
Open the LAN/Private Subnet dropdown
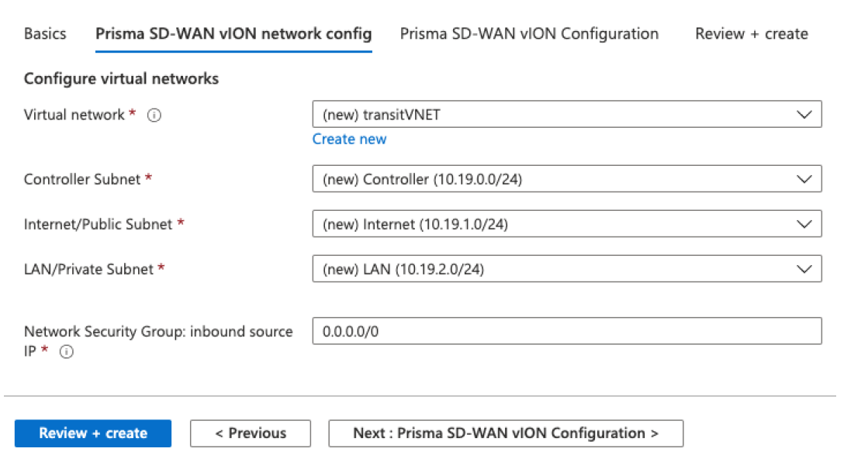(566, 269)
